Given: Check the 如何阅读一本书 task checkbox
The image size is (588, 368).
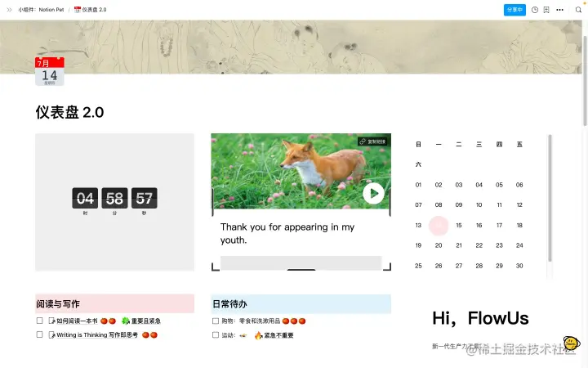Looking at the screenshot, I should coord(39,321).
